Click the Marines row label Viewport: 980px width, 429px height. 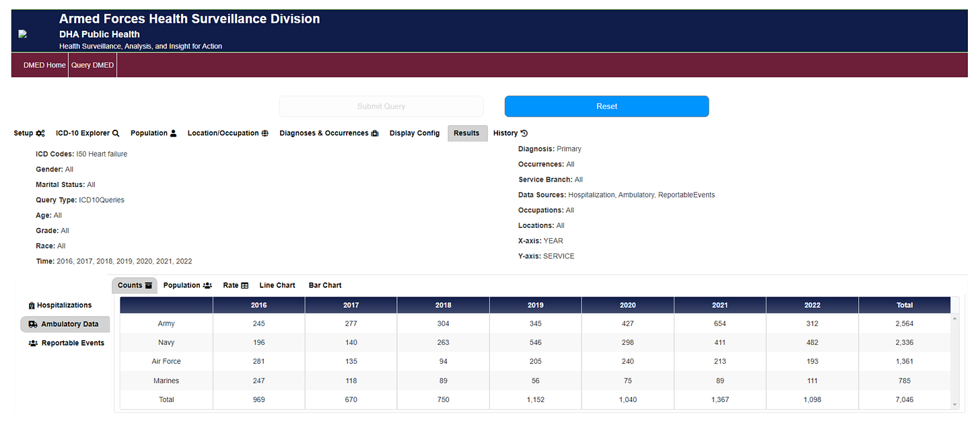click(166, 381)
